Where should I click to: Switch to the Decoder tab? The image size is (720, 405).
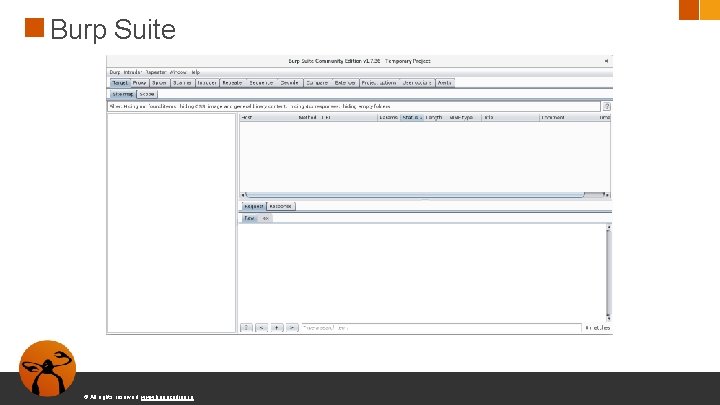tap(290, 83)
